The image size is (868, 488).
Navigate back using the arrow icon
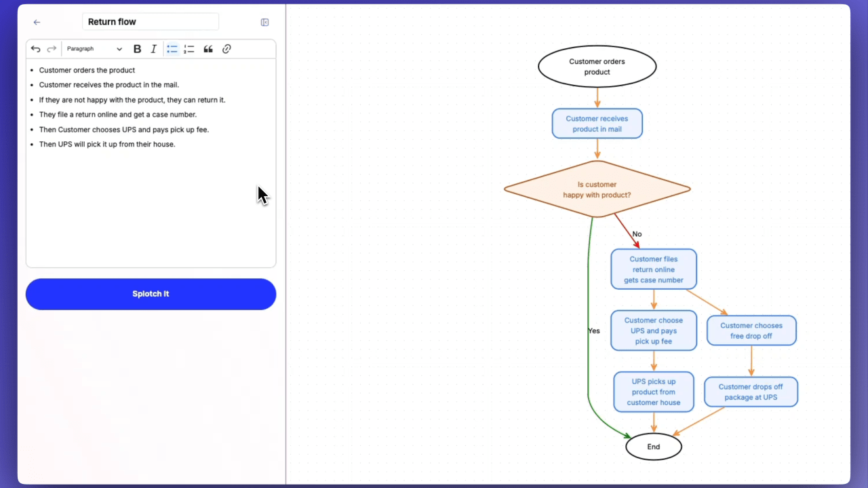37,22
